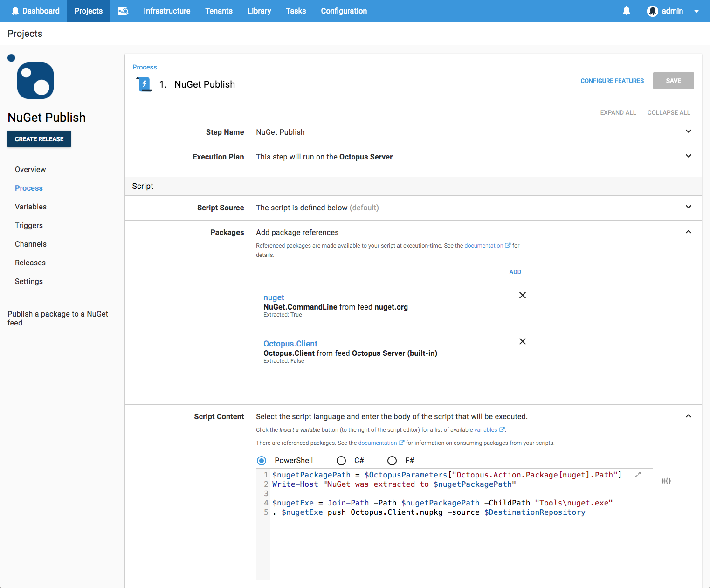Collapse the Packages section
The height and width of the screenshot is (588, 710).
coord(689,231)
